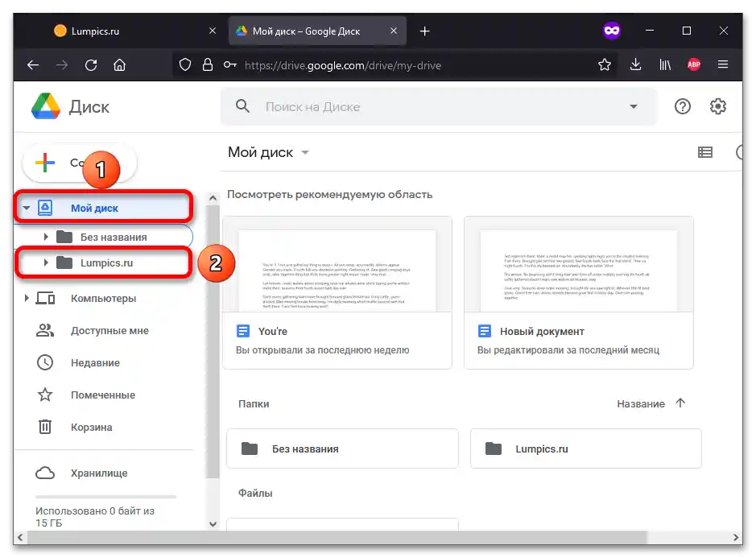Bookmark this page with star icon
The height and width of the screenshot is (558, 756).
pos(605,64)
